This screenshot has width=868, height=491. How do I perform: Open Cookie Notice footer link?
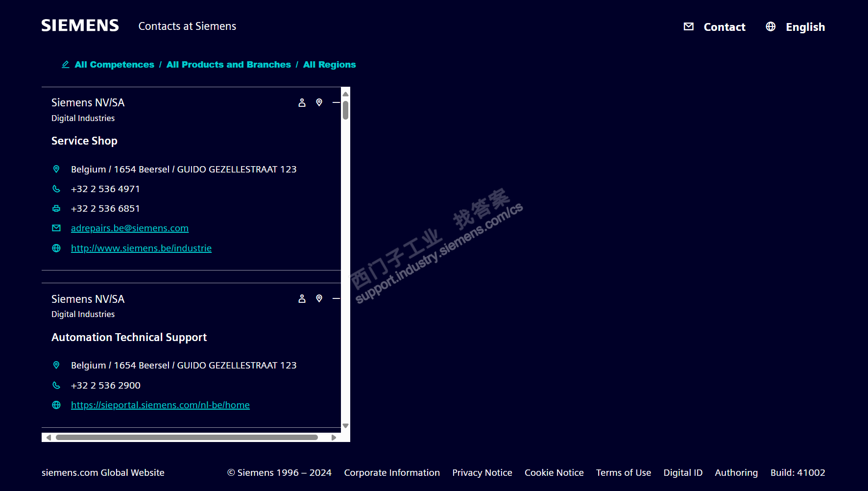pyautogui.click(x=554, y=472)
